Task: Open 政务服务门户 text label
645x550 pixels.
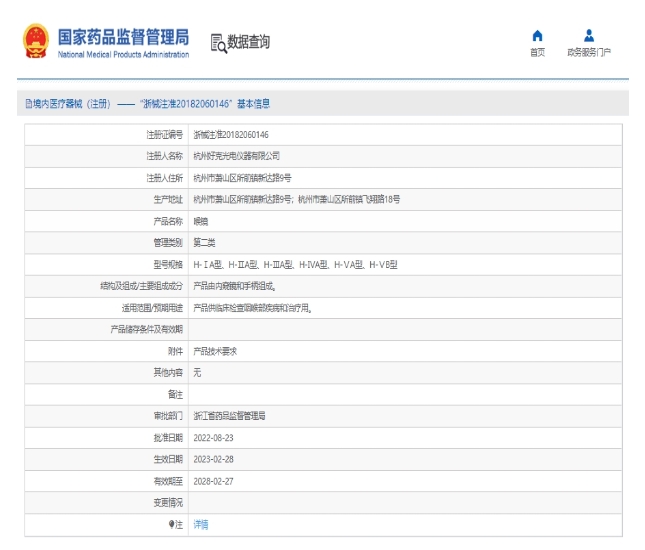Action: [588, 52]
